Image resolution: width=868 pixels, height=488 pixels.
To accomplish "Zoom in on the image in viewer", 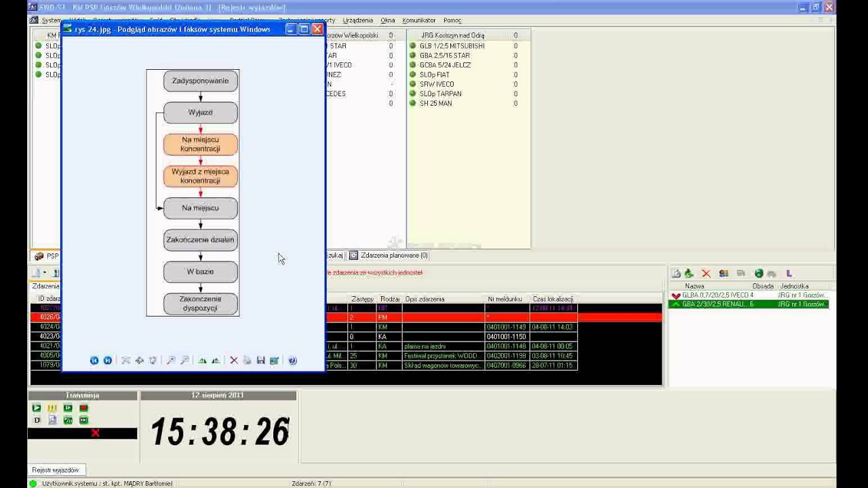I will pyautogui.click(x=171, y=361).
